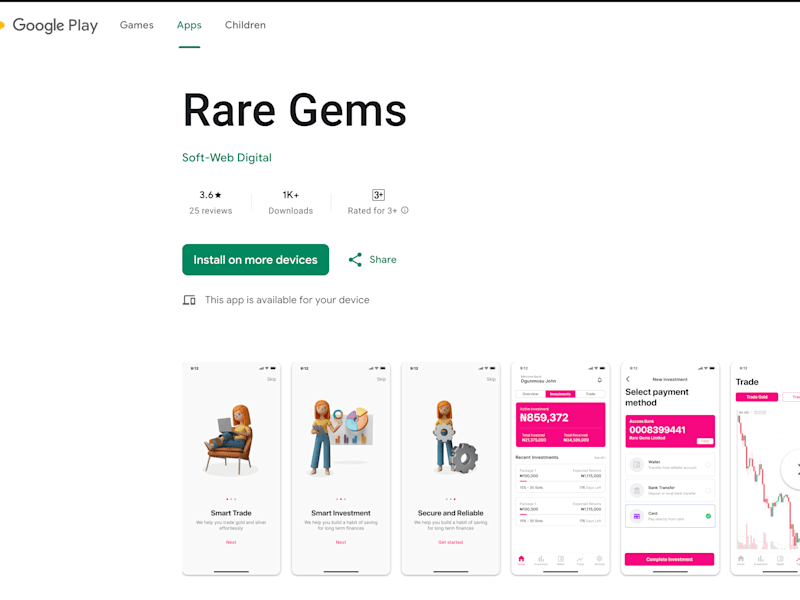Switch to the Children tab

(245, 25)
